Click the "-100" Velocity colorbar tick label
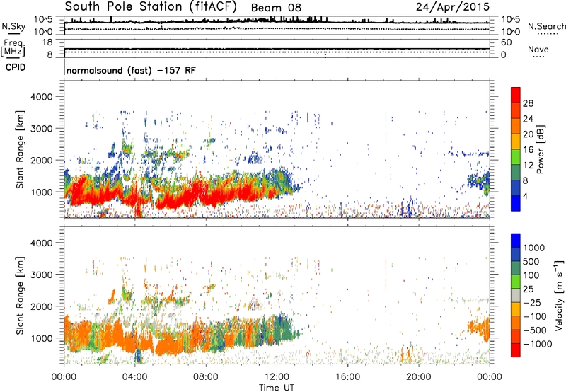This screenshot has width=566, height=392. point(535,316)
